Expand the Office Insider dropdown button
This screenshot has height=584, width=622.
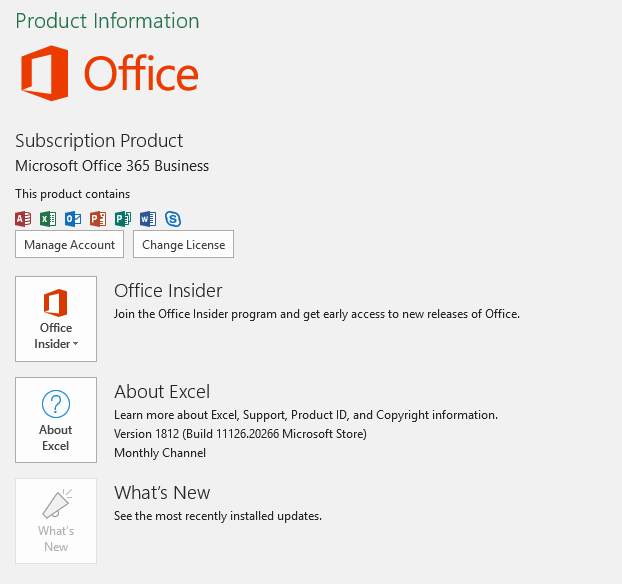56,319
